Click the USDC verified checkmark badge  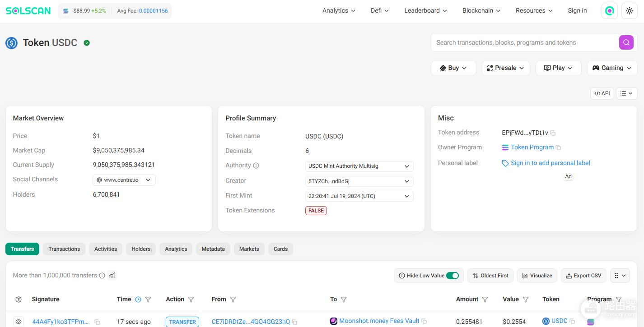[x=87, y=43]
